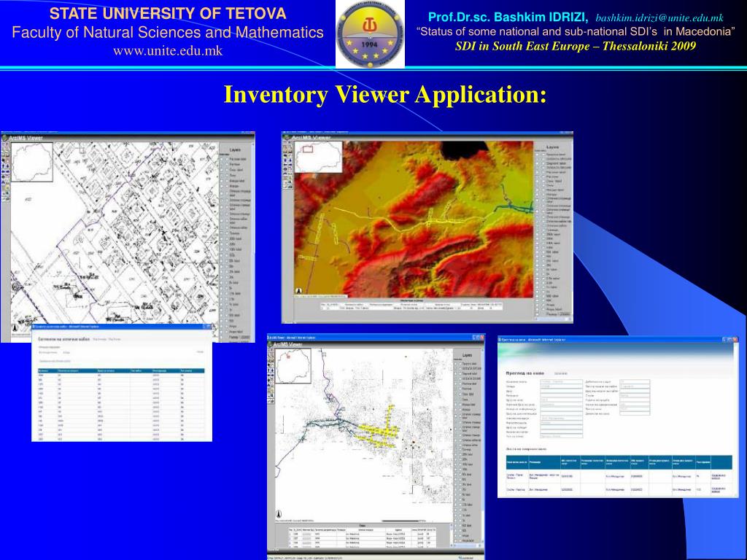Click the bashkim.idrizi@unite.edu.mk email link
Viewport: 747px width, 560px height.
pos(659,18)
